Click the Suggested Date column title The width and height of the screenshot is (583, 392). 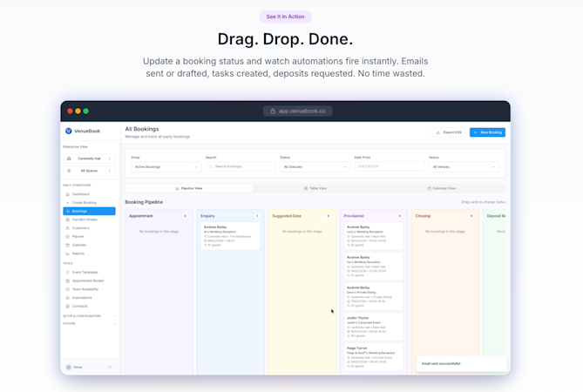287,216
